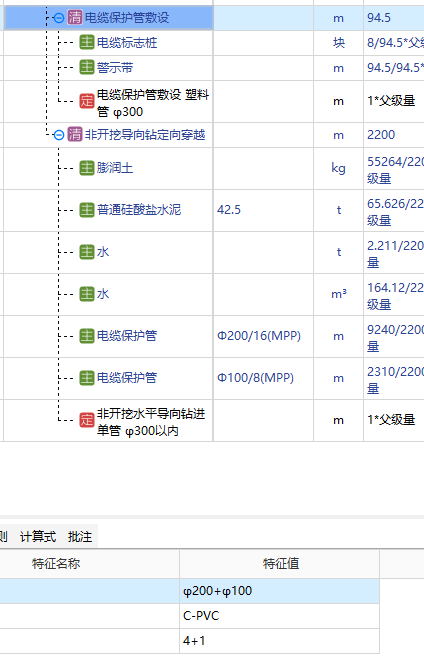The height and width of the screenshot is (671, 424).
Task: Click the 1*父级量 cell of 塑料管 φ300
Action: click(x=394, y=101)
